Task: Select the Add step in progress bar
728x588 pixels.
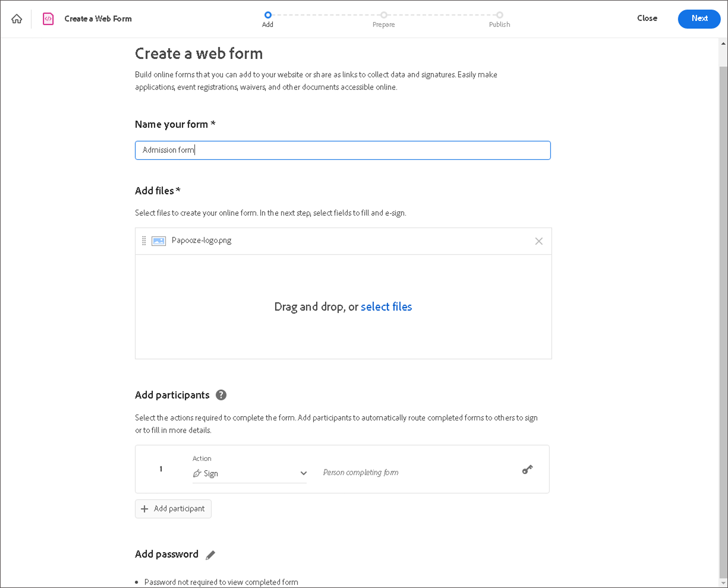Action: [x=268, y=15]
